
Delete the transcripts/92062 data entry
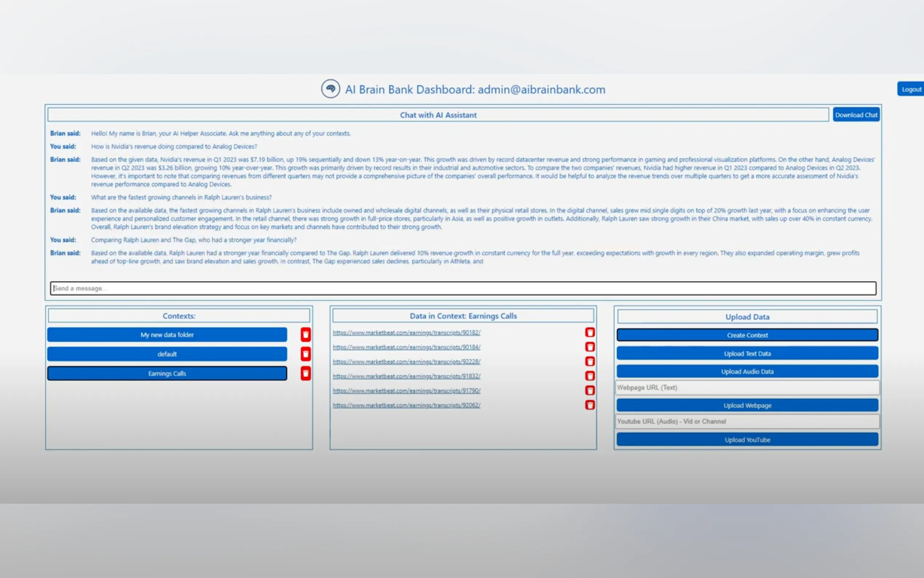coord(590,405)
